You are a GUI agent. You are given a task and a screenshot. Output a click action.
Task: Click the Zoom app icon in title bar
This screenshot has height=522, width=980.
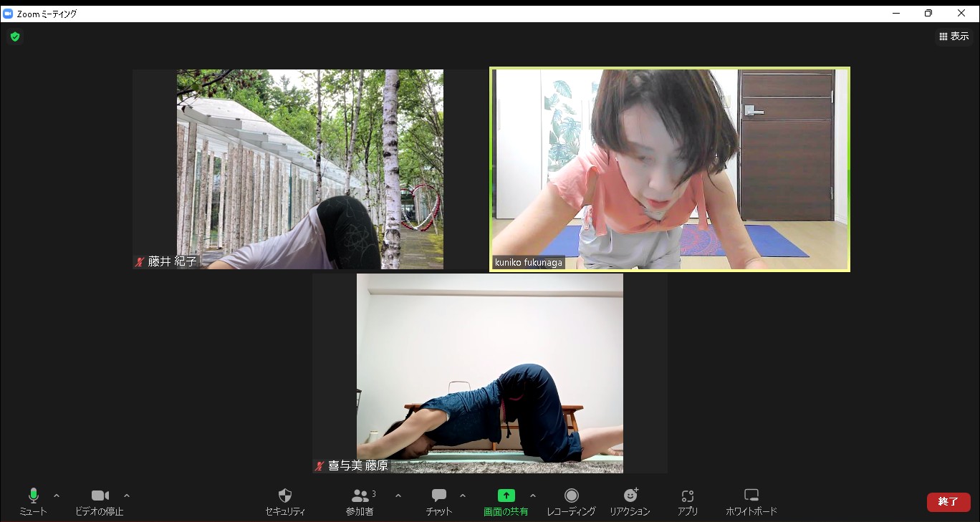[8, 14]
